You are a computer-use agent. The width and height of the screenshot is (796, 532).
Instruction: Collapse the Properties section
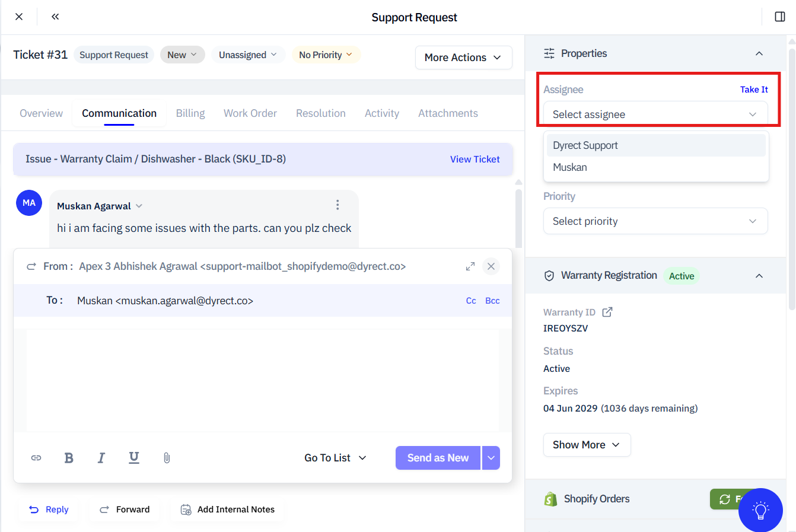[x=759, y=53]
